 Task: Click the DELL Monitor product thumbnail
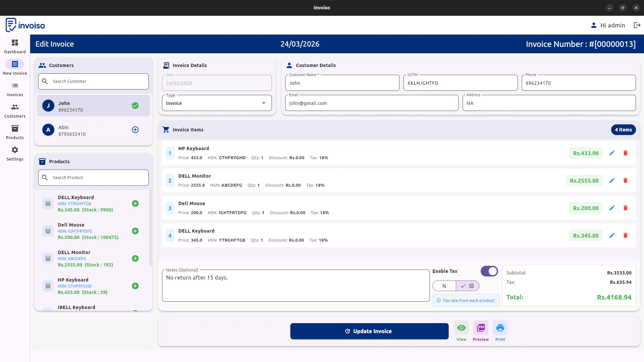[48, 258]
